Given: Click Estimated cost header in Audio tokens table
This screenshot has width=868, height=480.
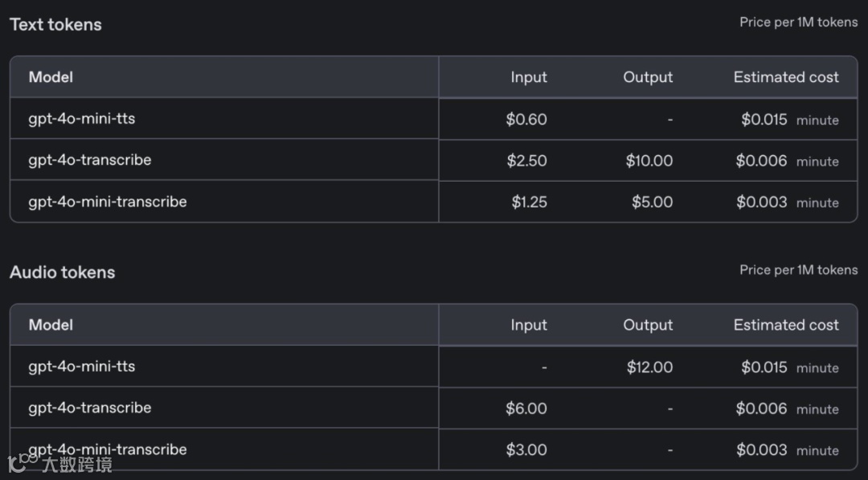Looking at the screenshot, I should tap(785, 325).
